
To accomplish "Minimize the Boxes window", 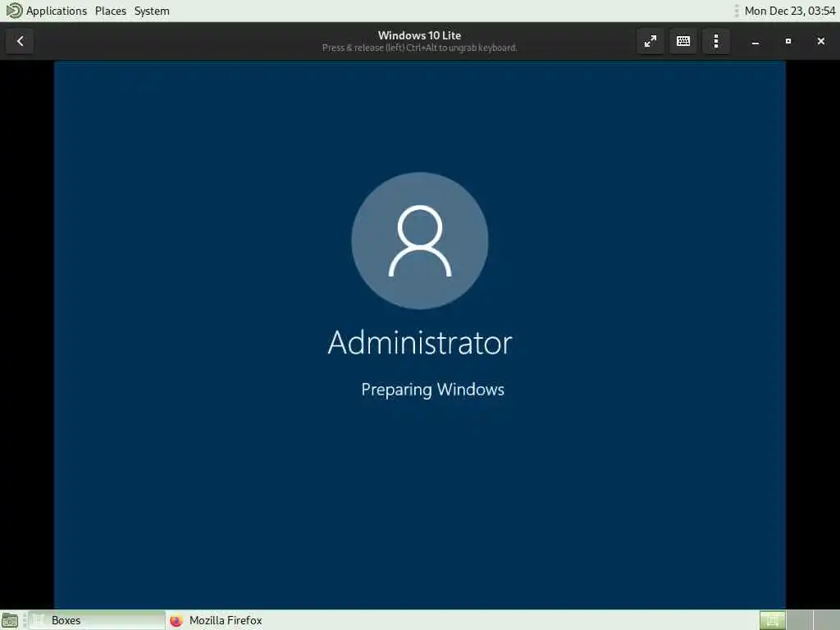I will coord(756,41).
